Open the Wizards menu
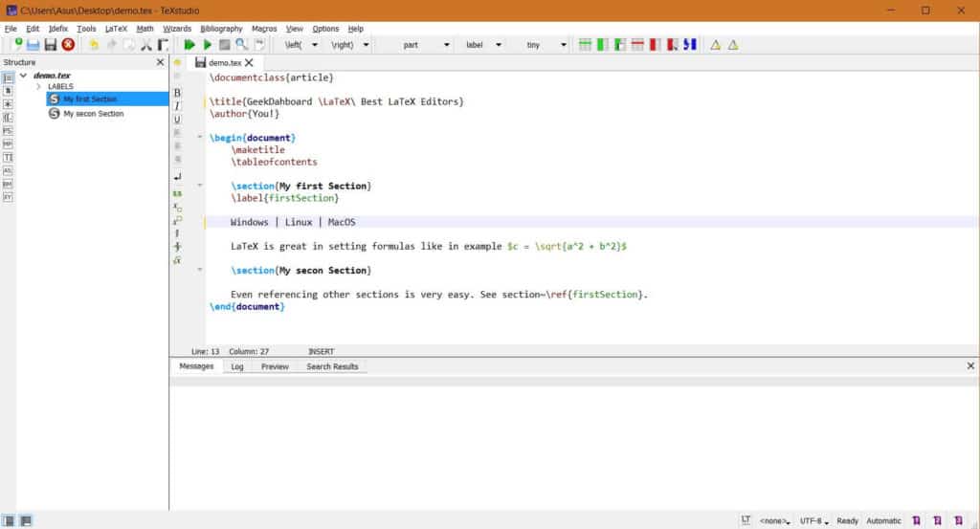This screenshot has width=980, height=529. coord(177,29)
